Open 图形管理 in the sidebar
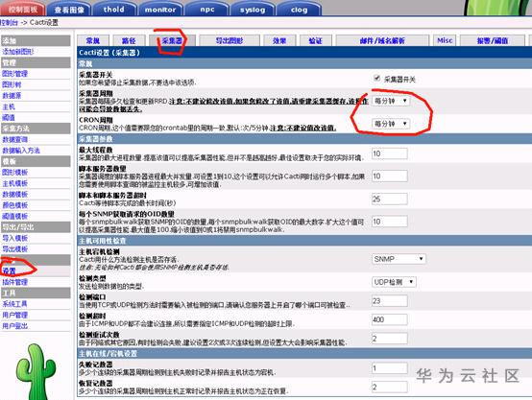Screen dimensions: 532x400 (15, 74)
